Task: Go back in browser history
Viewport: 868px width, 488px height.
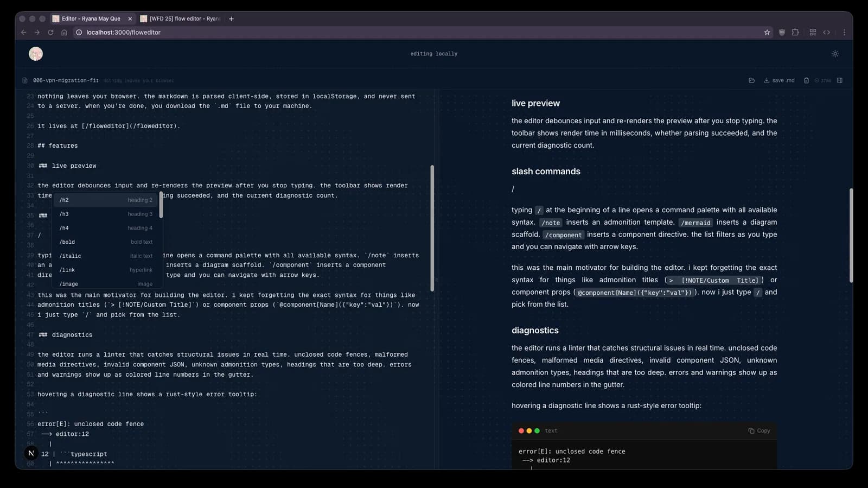Action: coord(23,33)
